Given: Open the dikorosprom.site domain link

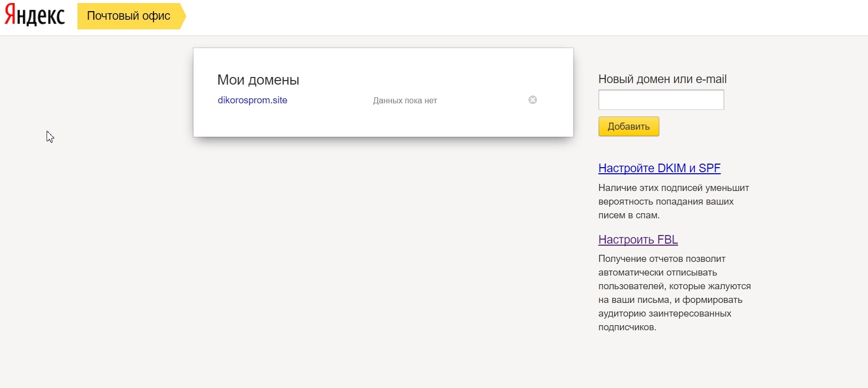Looking at the screenshot, I should pyautogui.click(x=252, y=100).
